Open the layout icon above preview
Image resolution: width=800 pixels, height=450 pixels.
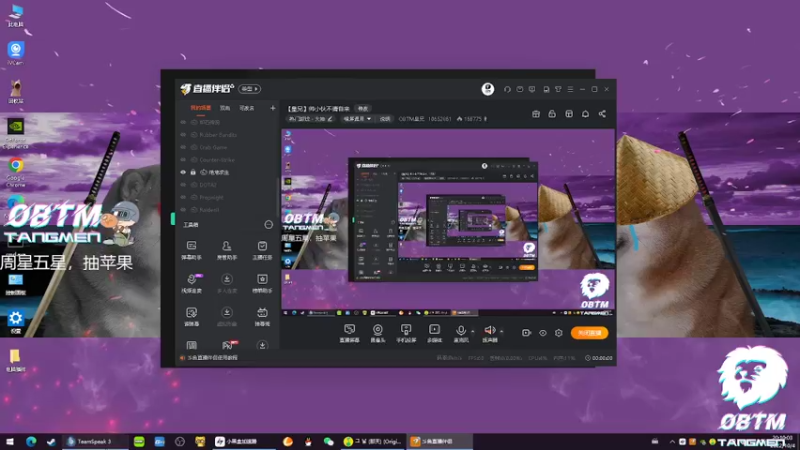(569, 114)
